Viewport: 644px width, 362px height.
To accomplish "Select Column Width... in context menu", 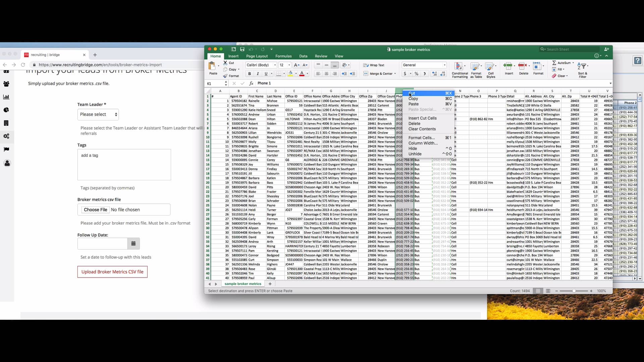I will coord(428,143).
